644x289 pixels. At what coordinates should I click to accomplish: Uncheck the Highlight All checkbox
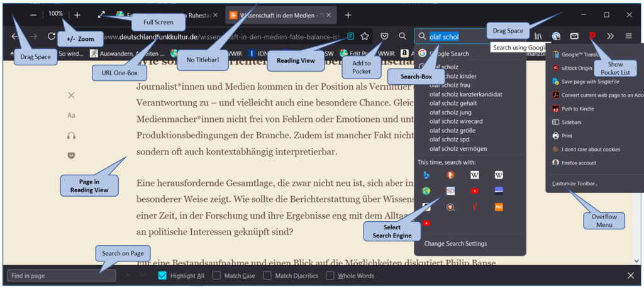click(162, 275)
